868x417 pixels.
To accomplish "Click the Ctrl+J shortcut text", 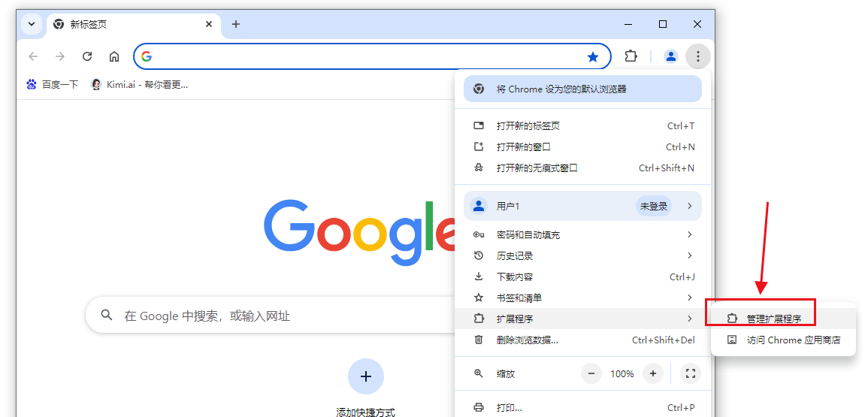I will (682, 277).
